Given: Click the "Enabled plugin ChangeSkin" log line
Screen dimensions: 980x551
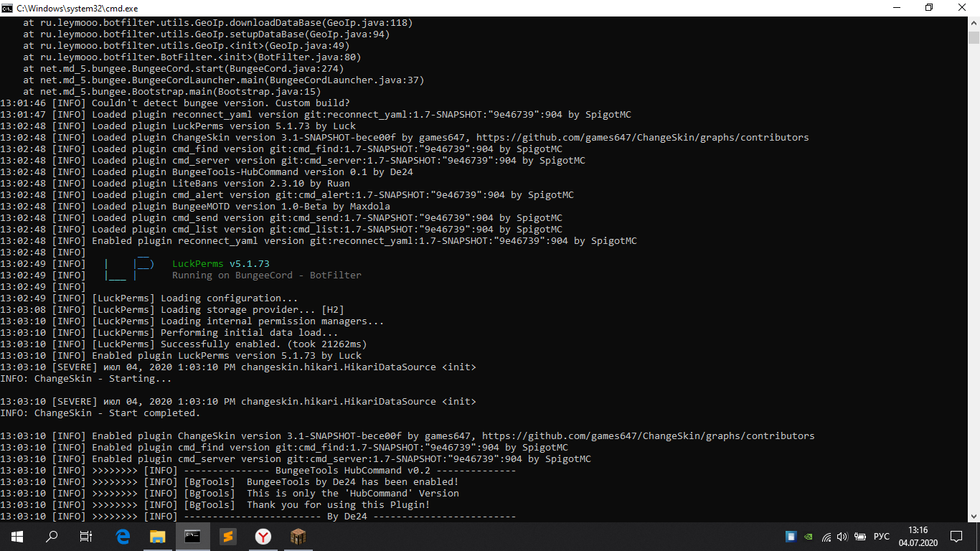Looking at the screenshot, I should coord(407,436).
